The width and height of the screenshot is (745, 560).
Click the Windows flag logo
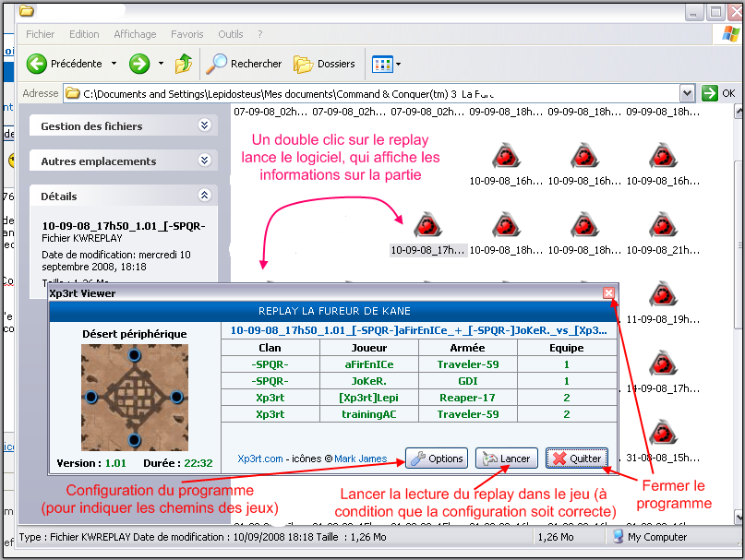click(730, 34)
